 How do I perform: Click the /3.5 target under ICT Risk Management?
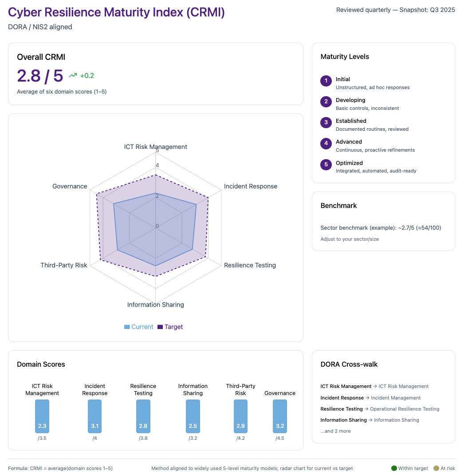[x=42, y=438]
